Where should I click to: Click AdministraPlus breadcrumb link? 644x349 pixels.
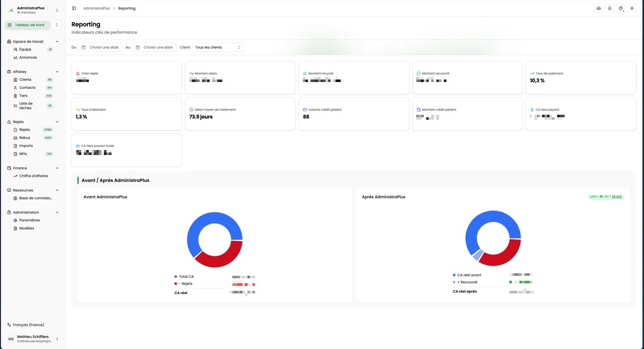click(96, 8)
